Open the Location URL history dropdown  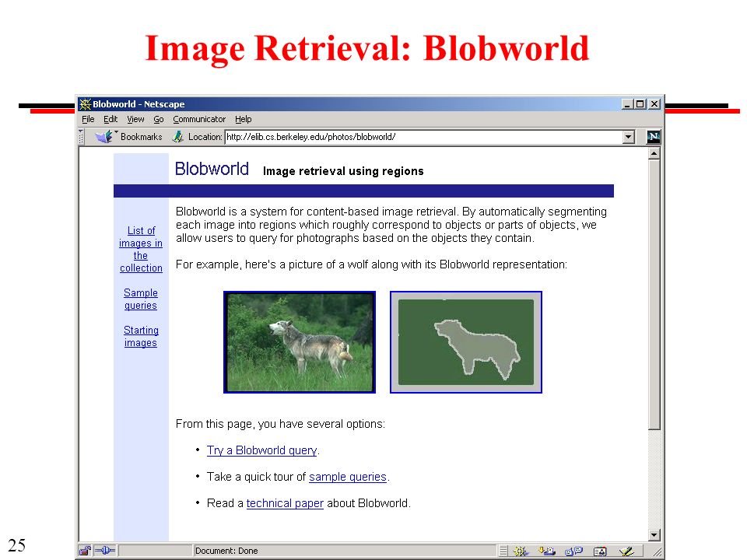click(629, 137)
